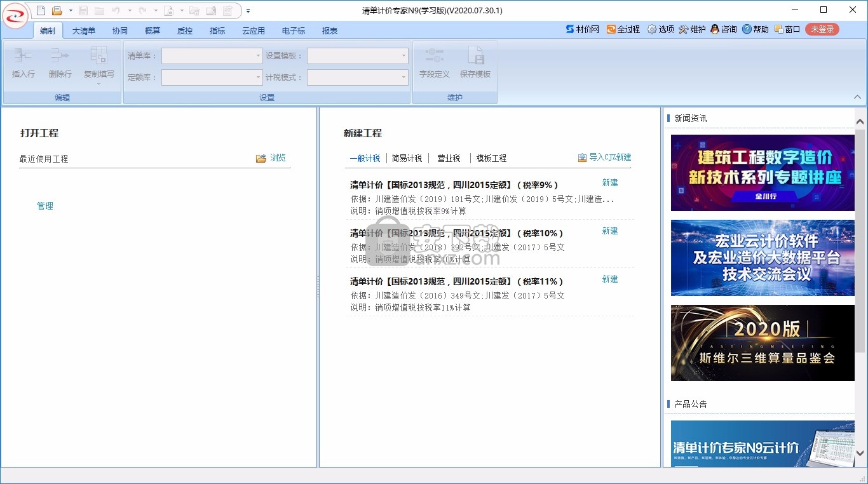Open the 建筑工程数字造价 news banner
This screenshot has width=868, height=484.
[763, 173]
